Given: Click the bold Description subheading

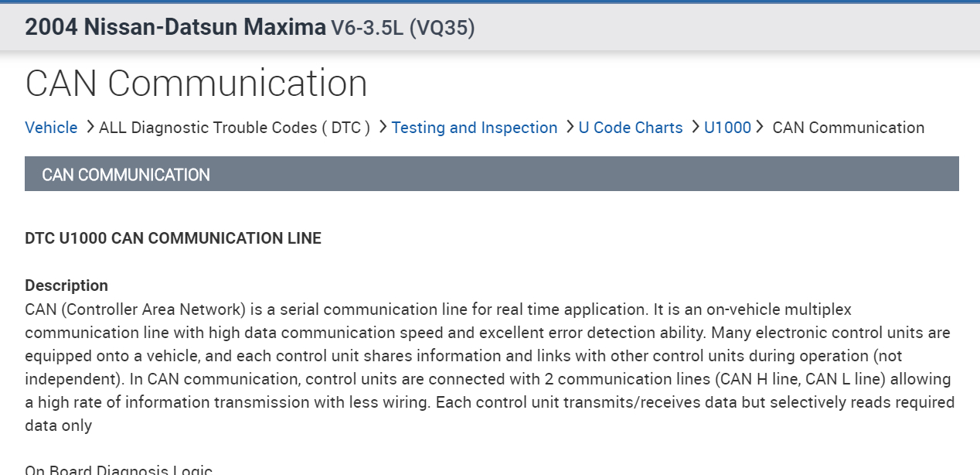Looking at the screenshot, I should (x=66, y=285).
